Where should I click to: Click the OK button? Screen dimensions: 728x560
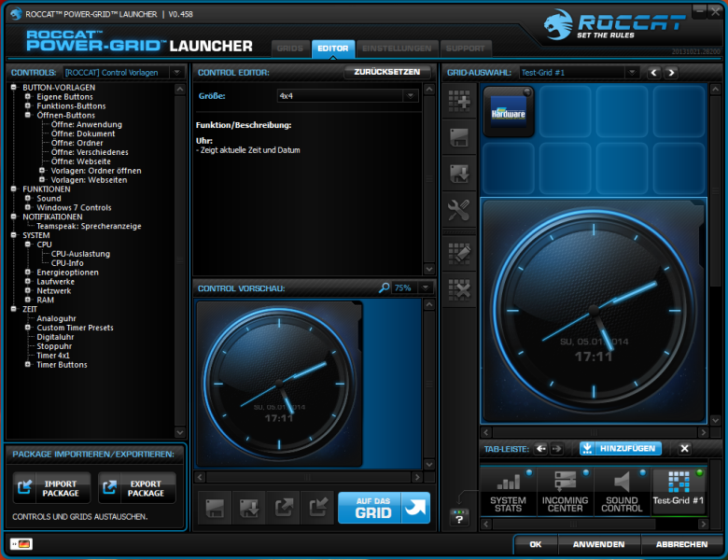click(536, 544)
